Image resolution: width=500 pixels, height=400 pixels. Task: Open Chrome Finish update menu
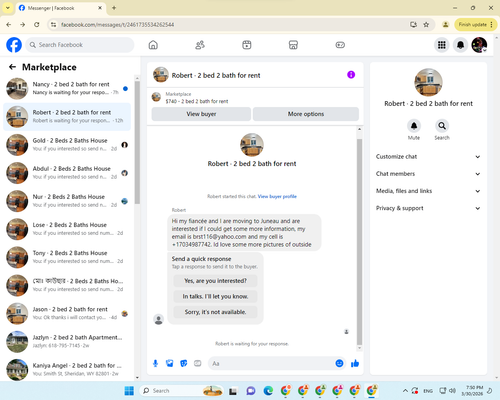[x=476, y=24]
